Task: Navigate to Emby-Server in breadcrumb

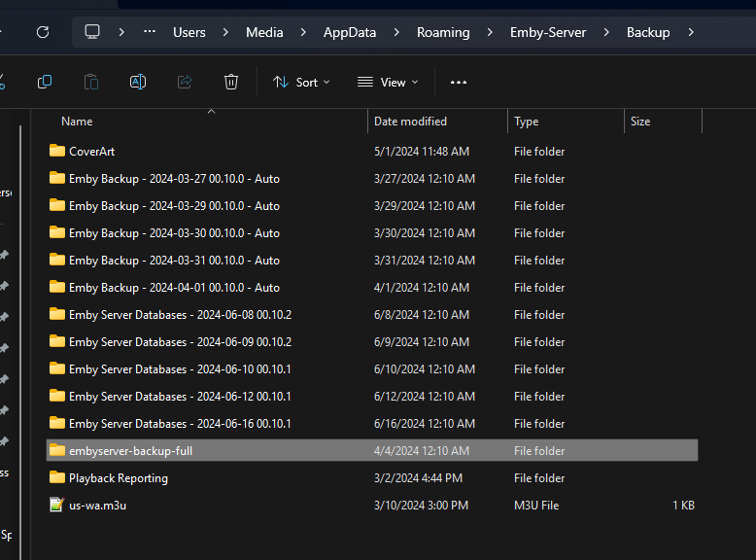Action: (548, 32)
